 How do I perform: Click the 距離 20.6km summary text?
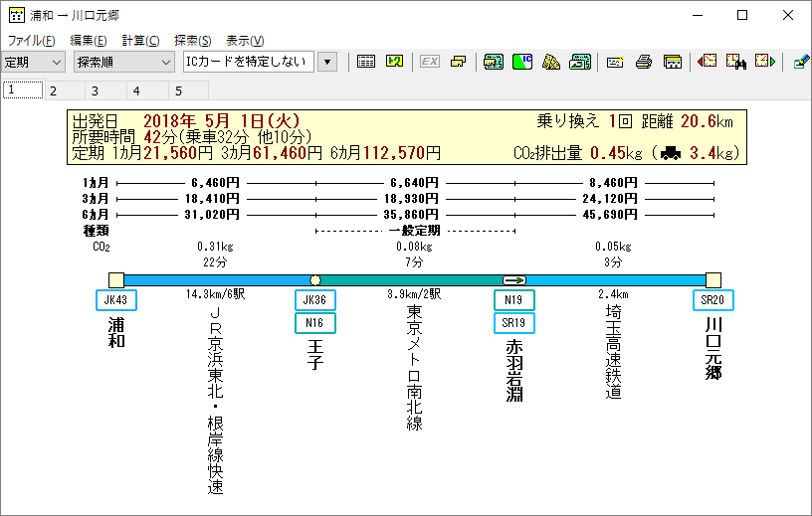pos(688,121)
